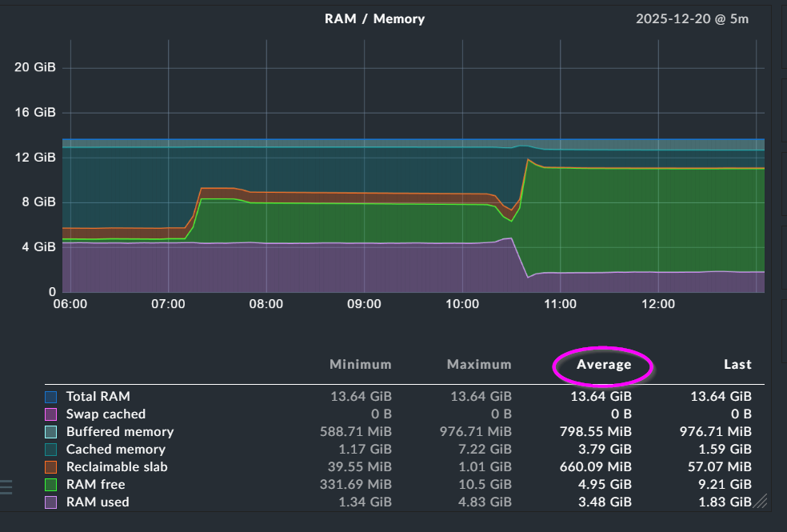Image resolution: width=787 pixels, height=532 pixels.
Task: Click the purple RAM used swatch
Action: coord(51,502)
